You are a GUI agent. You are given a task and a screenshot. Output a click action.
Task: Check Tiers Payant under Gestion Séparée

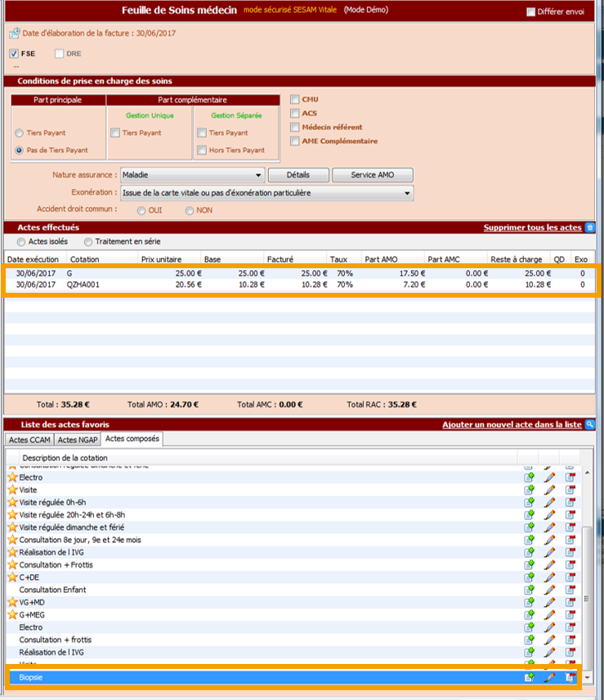[x=202, y=132]
